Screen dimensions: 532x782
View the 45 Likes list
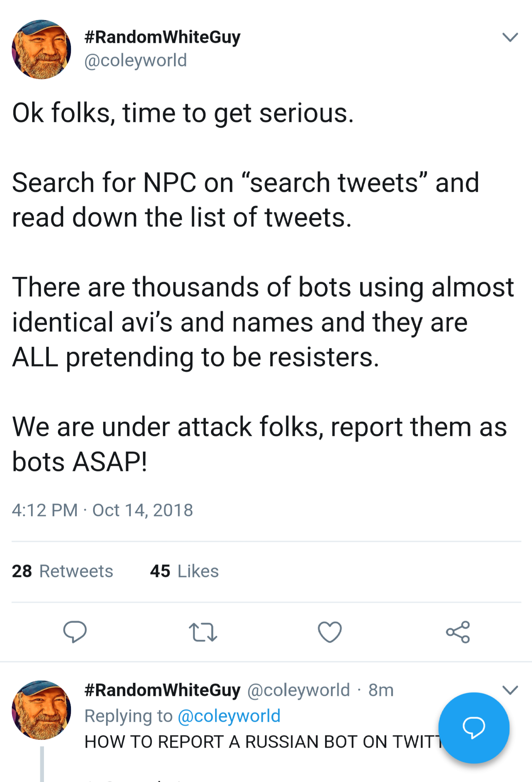click(184, 571)
